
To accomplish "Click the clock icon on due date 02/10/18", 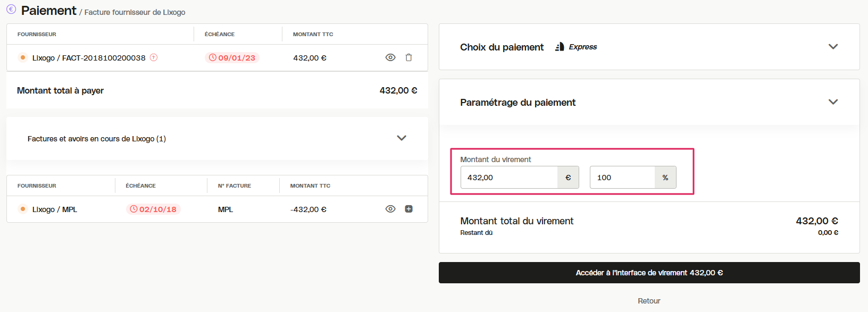I will point(134,209).
